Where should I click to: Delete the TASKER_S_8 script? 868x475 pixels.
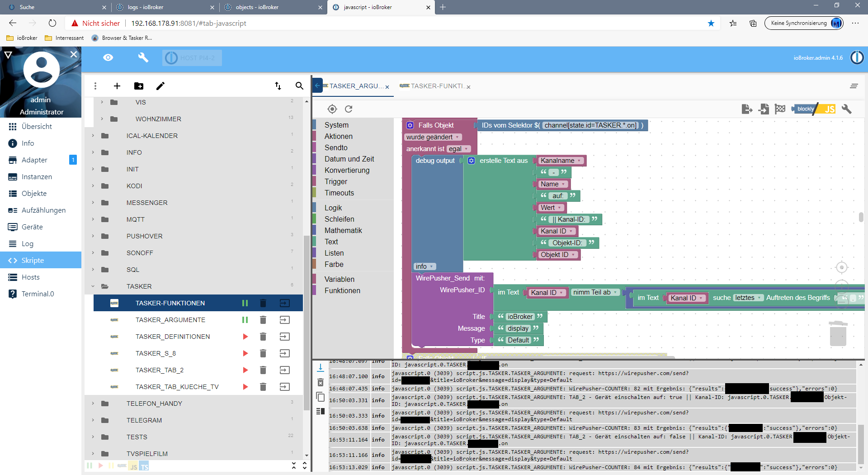[x=263, y=353]
